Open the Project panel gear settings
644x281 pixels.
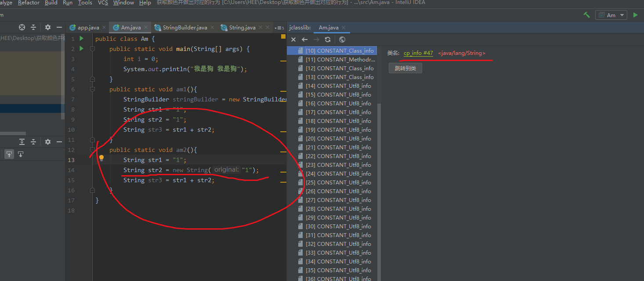click(48, 27)
